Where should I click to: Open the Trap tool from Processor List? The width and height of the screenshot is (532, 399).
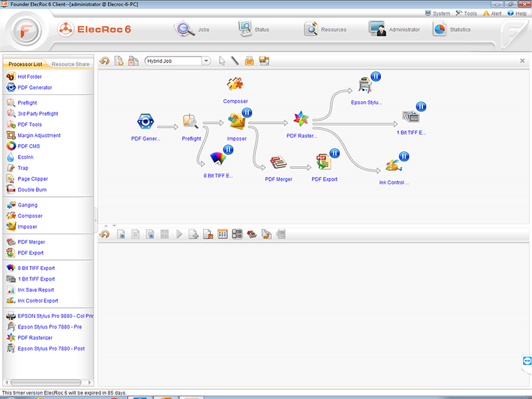pos(25,168)
